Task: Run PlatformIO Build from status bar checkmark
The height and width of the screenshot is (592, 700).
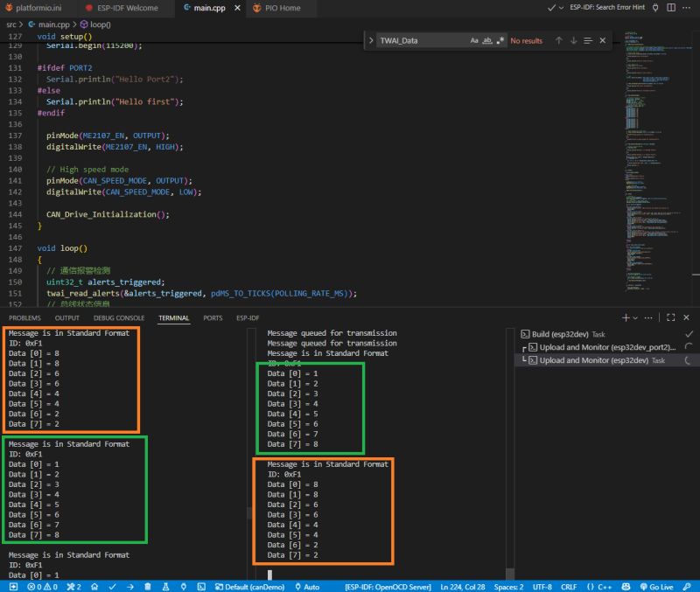Action: tap(112, 587)
